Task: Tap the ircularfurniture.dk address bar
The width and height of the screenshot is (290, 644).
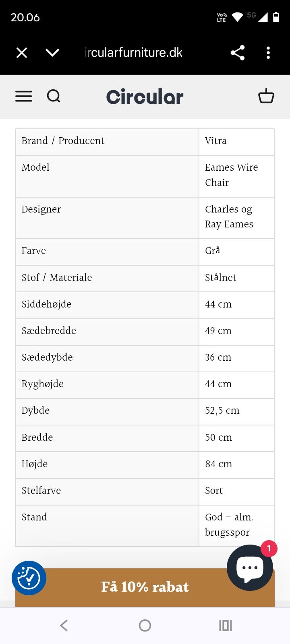Action: click(x=133, y=52)
